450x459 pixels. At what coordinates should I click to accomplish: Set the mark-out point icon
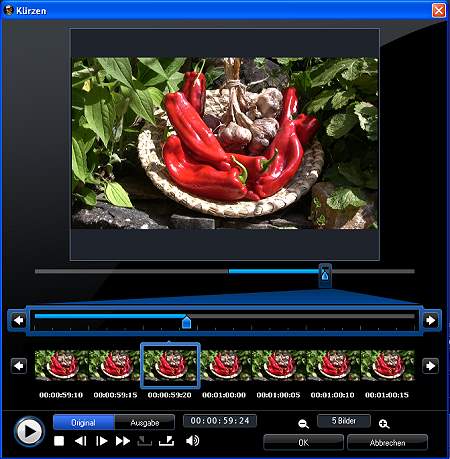click(x=166, y=441)
